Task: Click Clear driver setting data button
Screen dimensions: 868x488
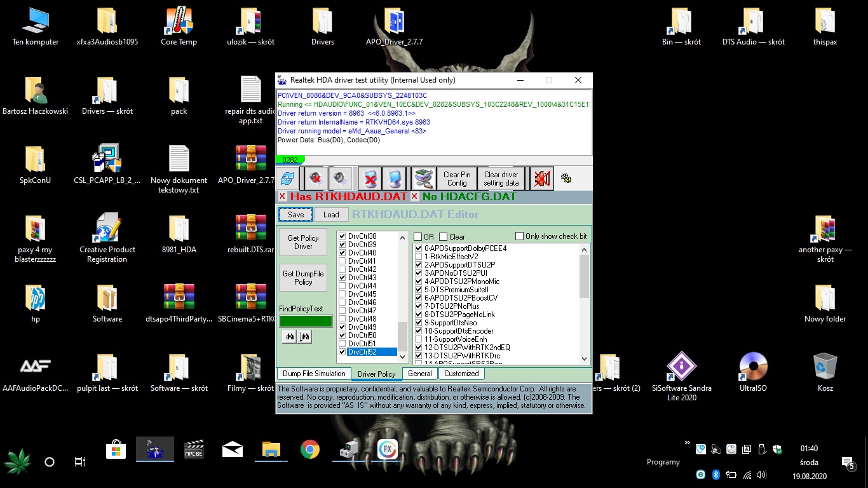Action: pyautogui.click(x=501, y=179)
